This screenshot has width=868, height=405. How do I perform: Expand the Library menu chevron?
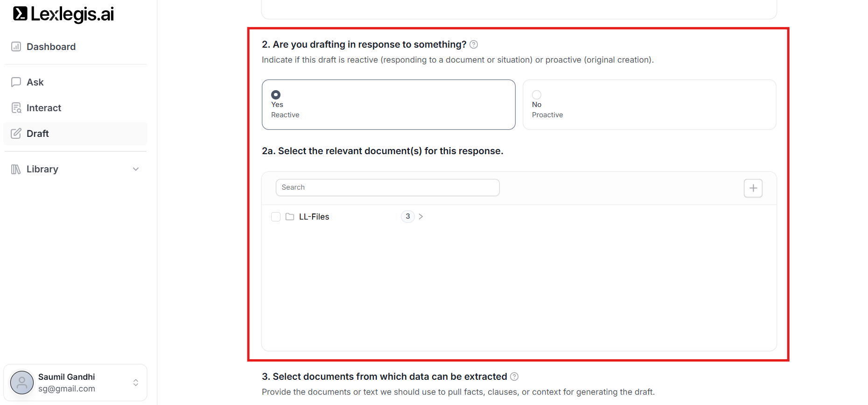[136, 169]
